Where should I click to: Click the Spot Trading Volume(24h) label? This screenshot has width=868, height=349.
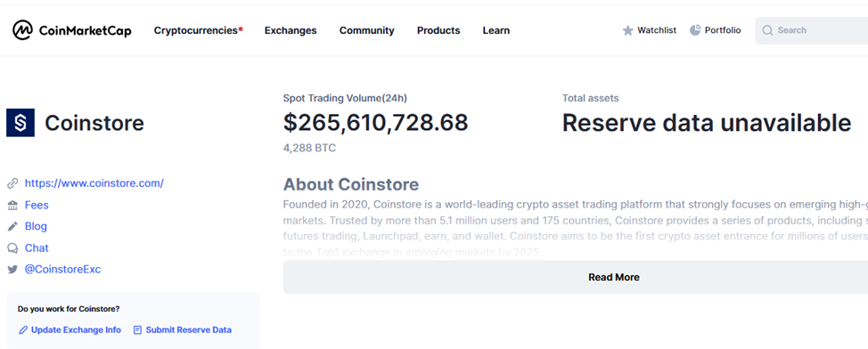point(346,99)
